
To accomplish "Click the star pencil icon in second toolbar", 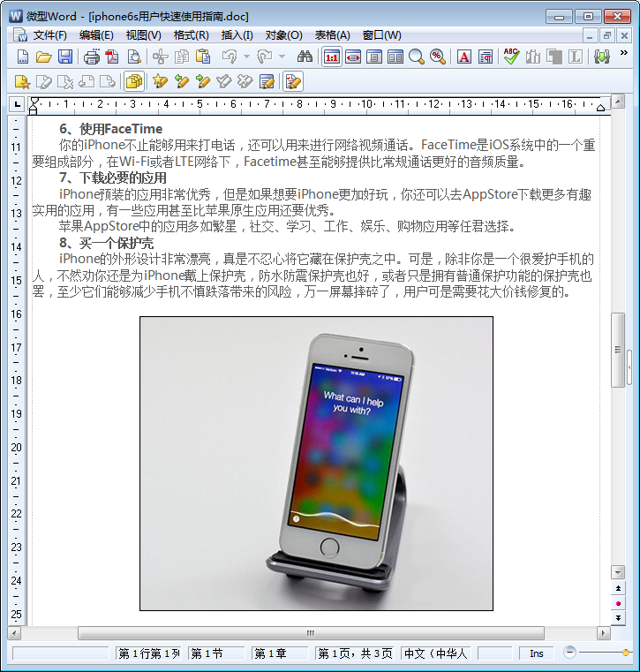I will tap(160, 81).
